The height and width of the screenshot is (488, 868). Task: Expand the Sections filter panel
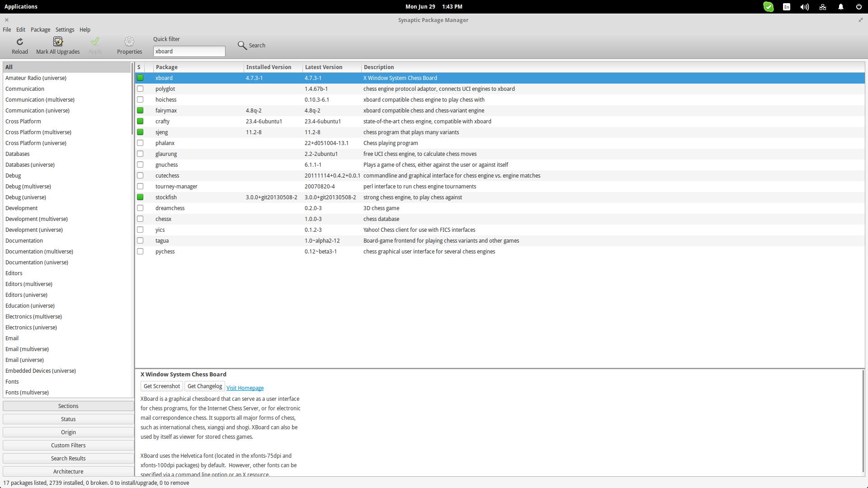[68, 406]
